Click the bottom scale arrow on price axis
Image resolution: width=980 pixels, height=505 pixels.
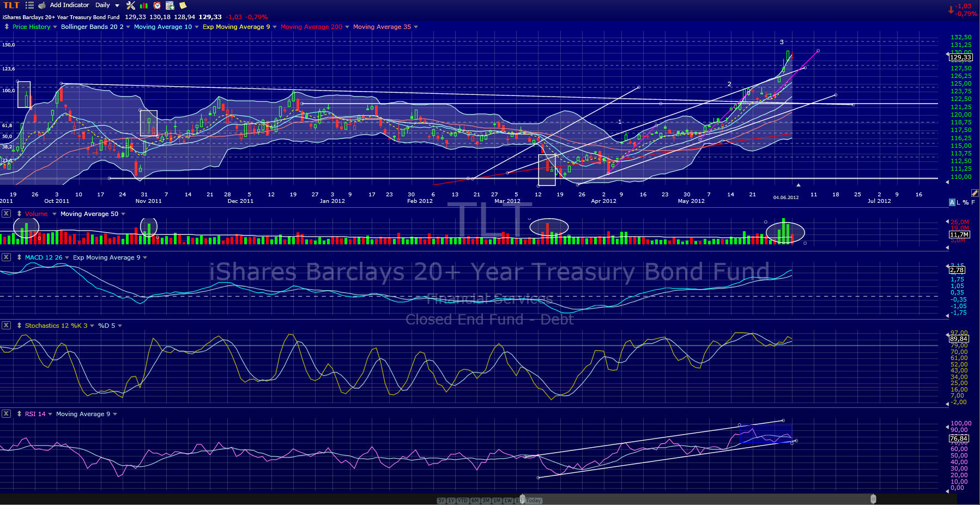click(947, 182)
